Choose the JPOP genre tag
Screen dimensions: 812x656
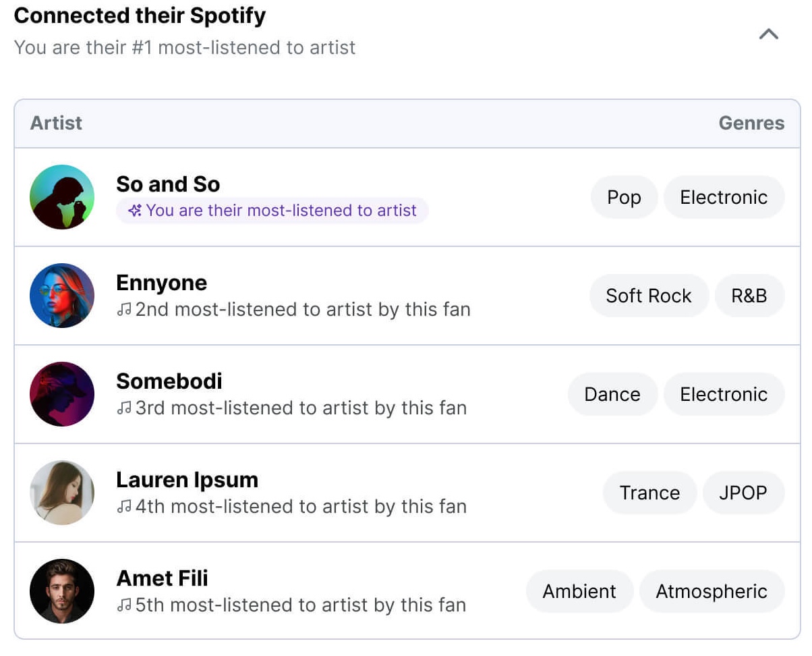[x=743, y=493]
